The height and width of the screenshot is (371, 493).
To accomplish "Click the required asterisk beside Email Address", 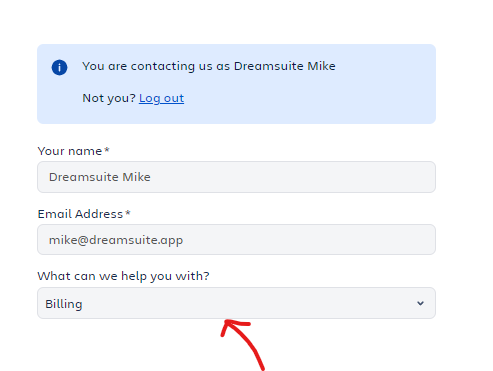I will click(x=128, y=212).
